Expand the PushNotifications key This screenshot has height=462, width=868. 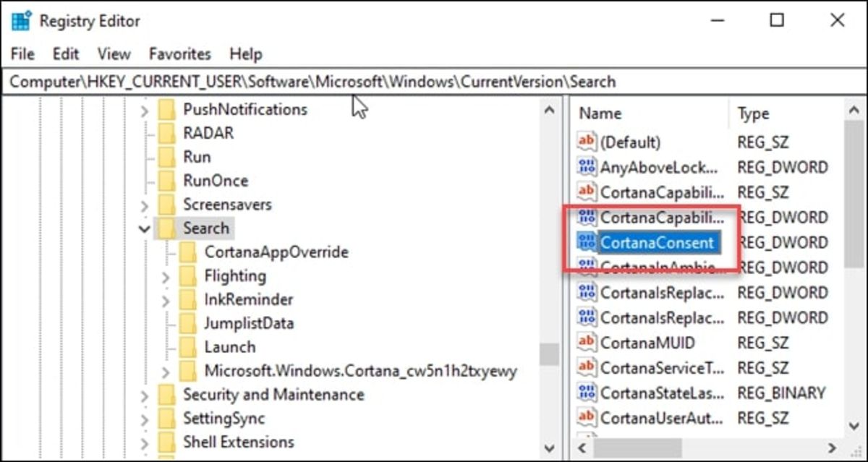[145, 111]
